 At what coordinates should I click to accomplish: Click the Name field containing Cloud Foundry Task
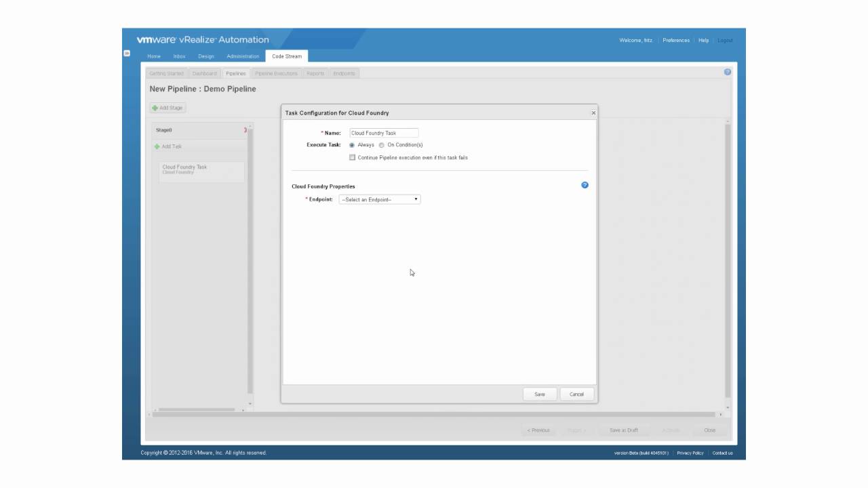coord(384,133)
